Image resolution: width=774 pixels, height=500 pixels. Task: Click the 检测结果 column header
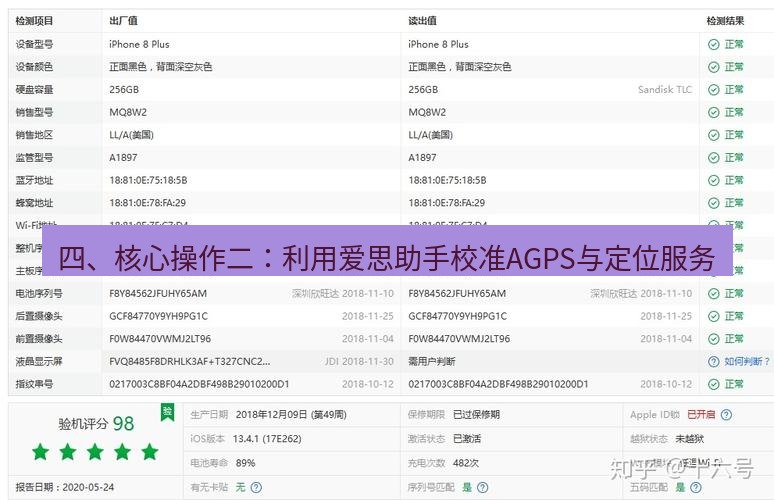tap(725, 21)
